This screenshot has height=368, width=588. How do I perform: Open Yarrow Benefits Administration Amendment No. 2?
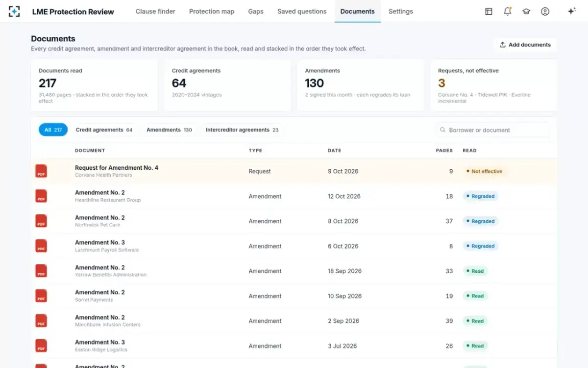(x=100, y=267)
